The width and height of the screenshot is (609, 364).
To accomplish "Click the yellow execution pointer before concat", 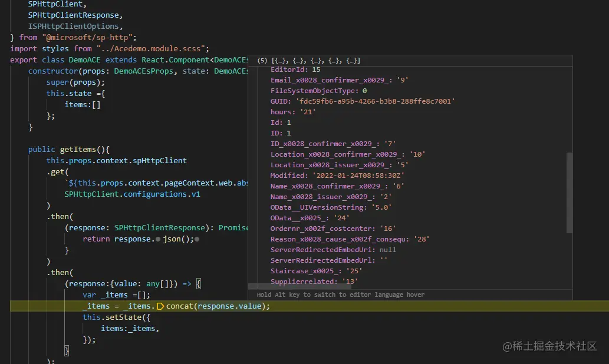I will coord(160,306).
